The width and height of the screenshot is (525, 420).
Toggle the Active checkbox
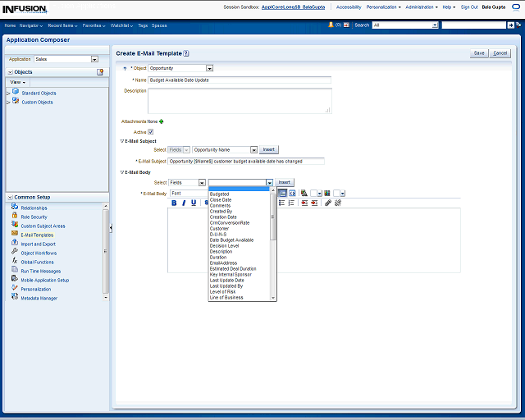(150, 131)
